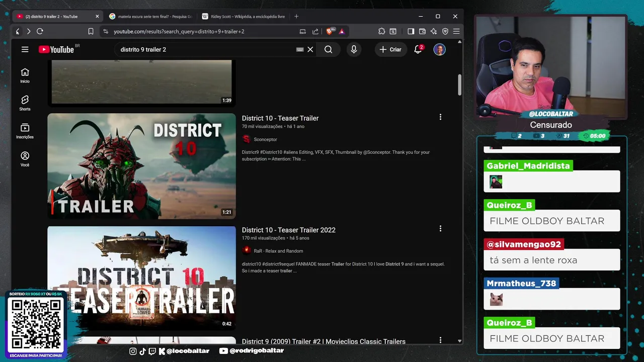
Task: Open a new browser tab
Action: click(296, 17)
